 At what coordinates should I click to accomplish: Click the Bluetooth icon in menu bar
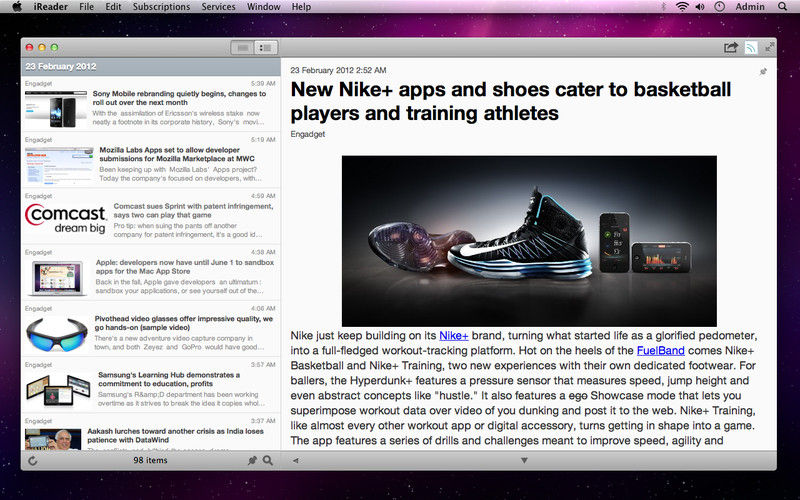664,7
